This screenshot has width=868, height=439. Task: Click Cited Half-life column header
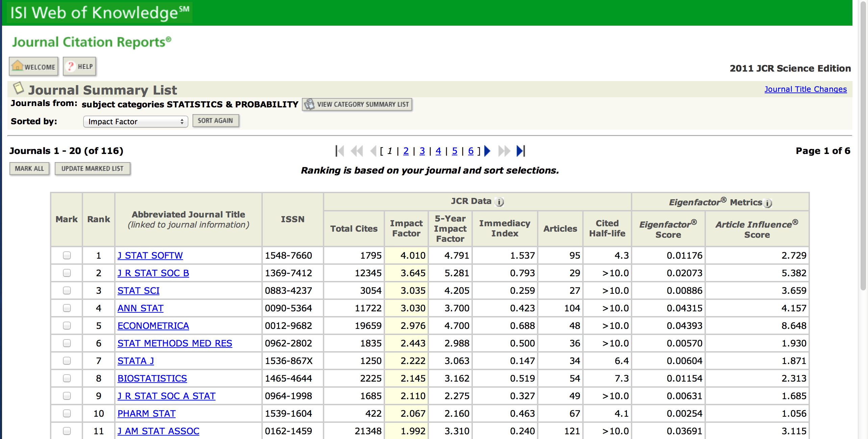coord(607,229)
